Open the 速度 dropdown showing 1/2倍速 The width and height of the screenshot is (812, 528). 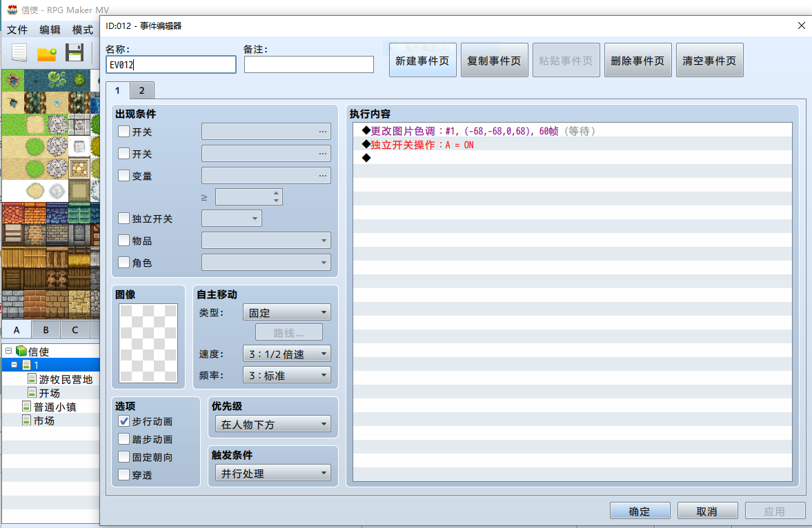pos(287,354)
